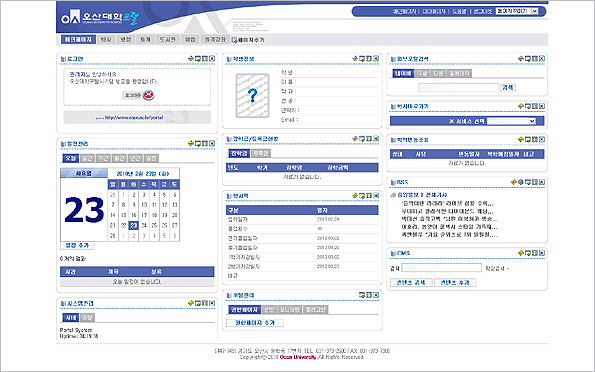595x372 pixels.
Task: Click round settings icon in RSS panel header
Action: point(521,182)
